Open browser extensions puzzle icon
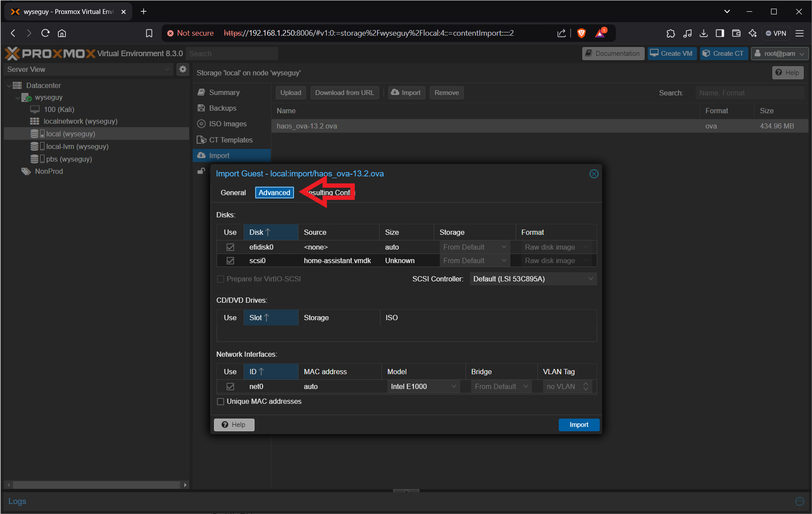 (x=671, y=33)
